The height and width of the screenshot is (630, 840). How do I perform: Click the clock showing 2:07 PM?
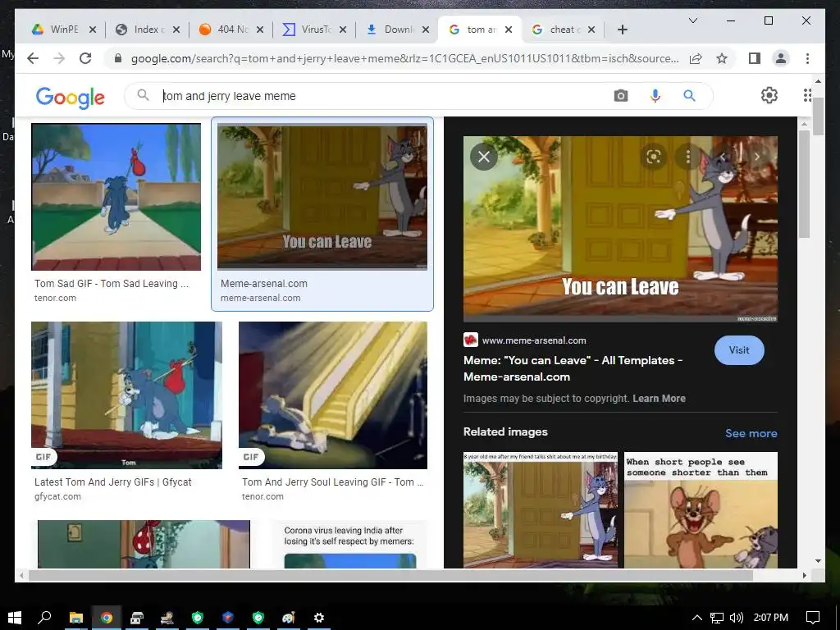pos(771,618)
